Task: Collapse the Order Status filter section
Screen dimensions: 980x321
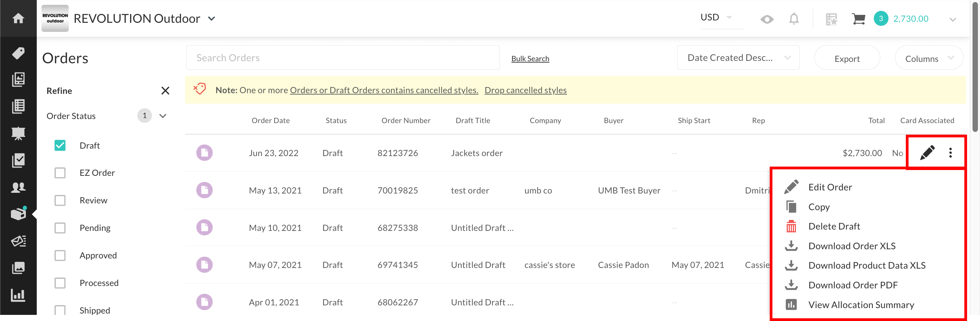Action: [163, 116]
